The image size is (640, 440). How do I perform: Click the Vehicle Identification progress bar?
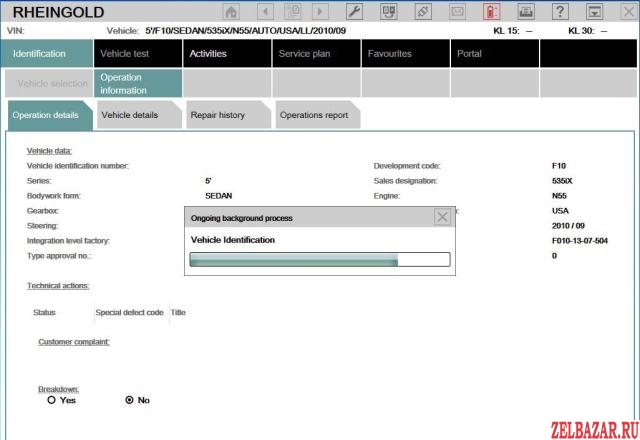[x=320, y=260]
